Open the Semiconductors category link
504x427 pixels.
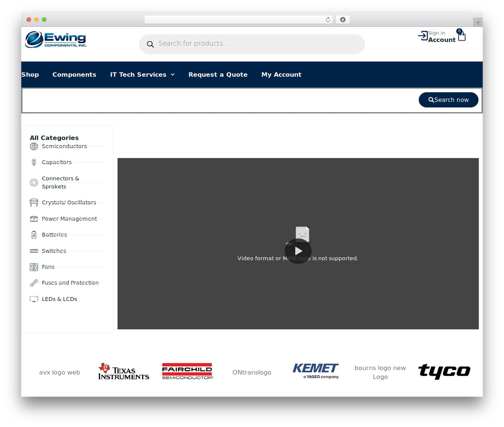click(64, 146)
